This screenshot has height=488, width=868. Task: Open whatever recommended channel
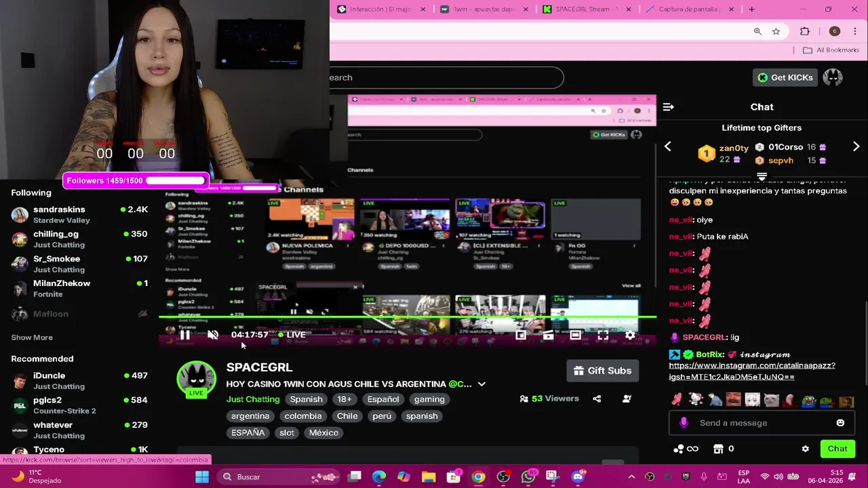(79, 430)
